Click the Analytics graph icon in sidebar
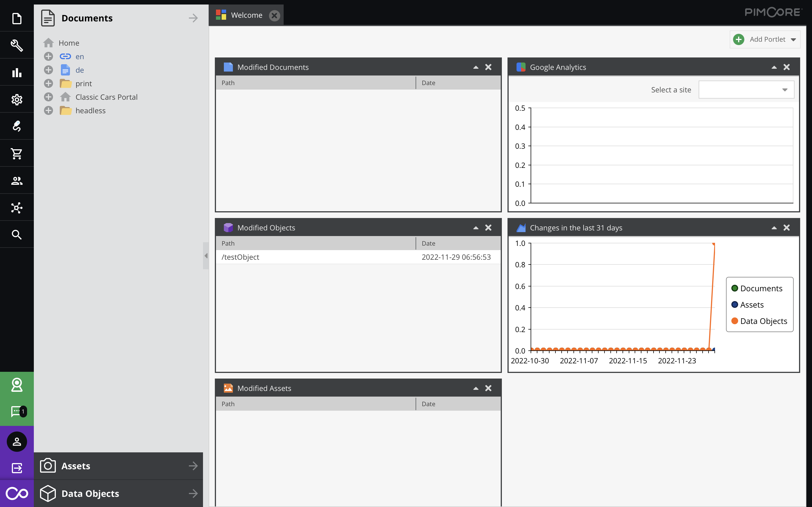The height and width of the screenshot is (507, 812). click(x=16, y=72)
